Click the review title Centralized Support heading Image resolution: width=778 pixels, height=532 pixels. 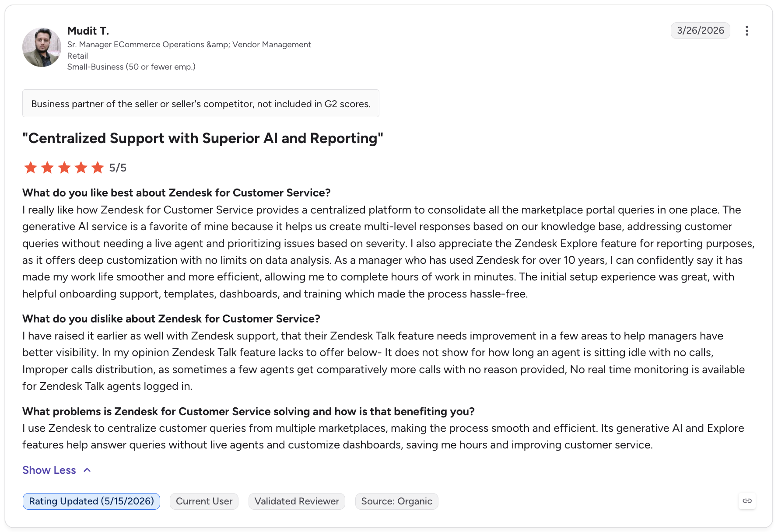203,138
